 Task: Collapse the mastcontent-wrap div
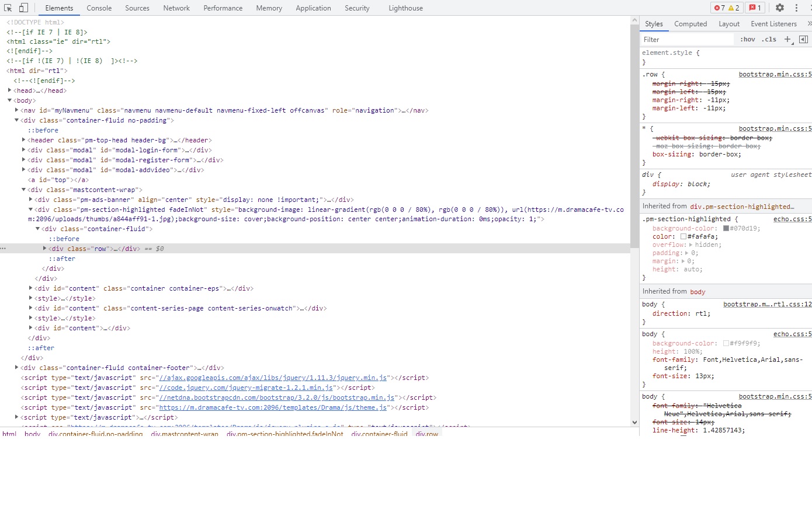(x=24, y=190)
